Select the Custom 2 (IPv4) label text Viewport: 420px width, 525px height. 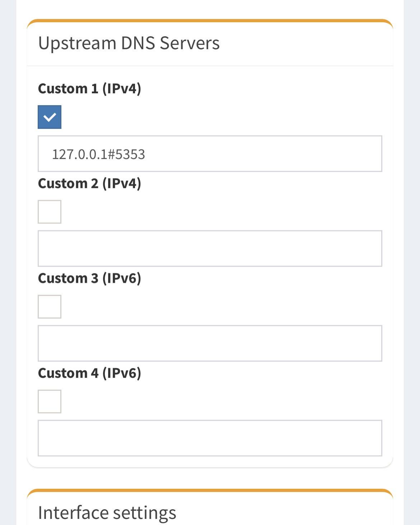89,183
